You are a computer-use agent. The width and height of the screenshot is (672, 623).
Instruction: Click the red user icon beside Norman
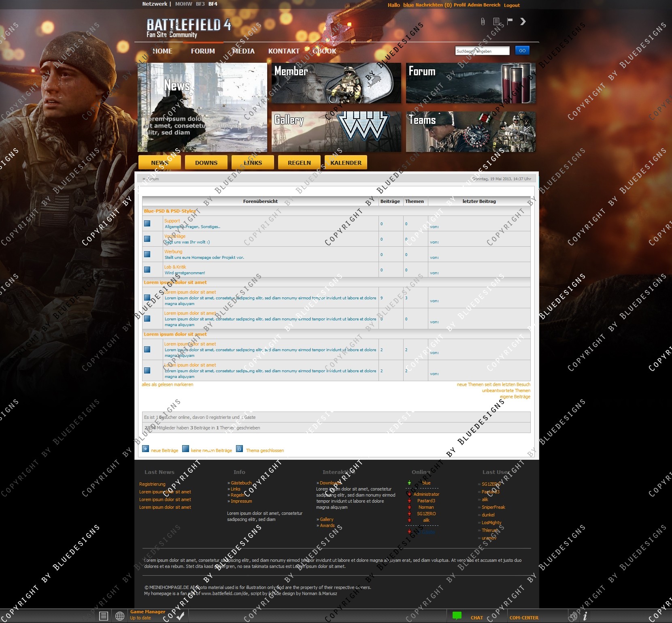click(409, 507)
